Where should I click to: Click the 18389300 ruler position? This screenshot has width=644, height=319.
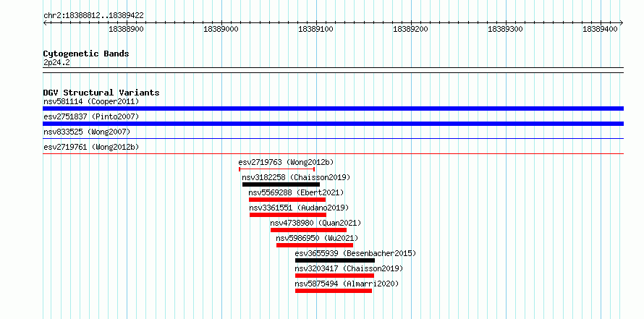[505, 29]
